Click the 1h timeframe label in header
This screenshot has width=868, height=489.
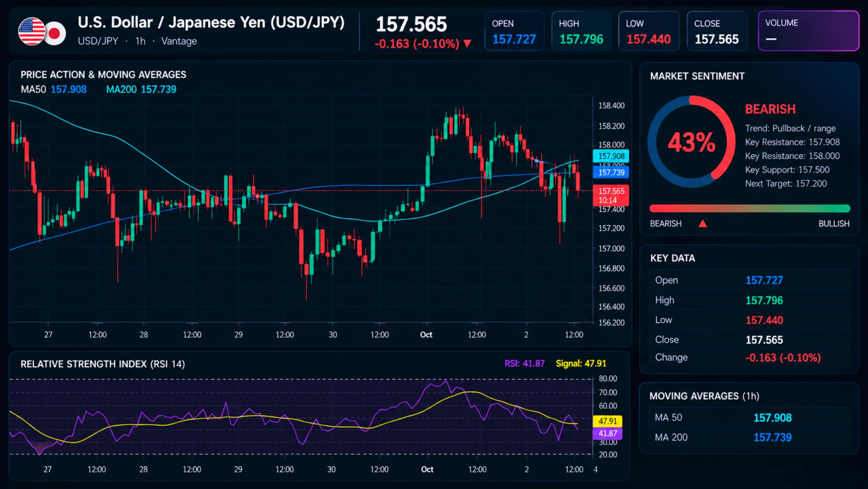click(x=140, y=41)
